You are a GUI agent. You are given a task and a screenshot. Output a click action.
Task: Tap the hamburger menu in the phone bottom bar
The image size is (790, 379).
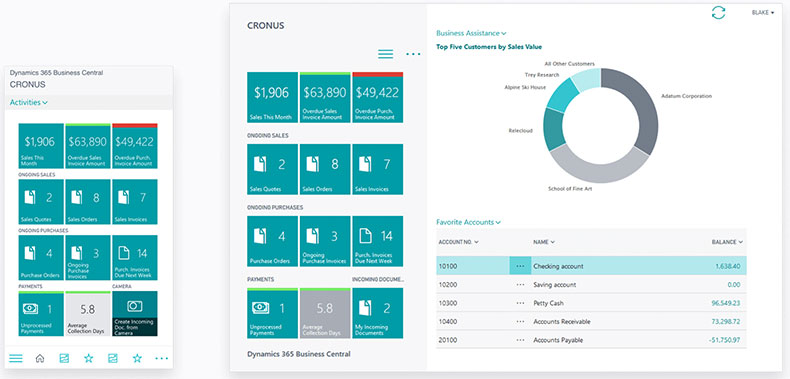(16, 358)
